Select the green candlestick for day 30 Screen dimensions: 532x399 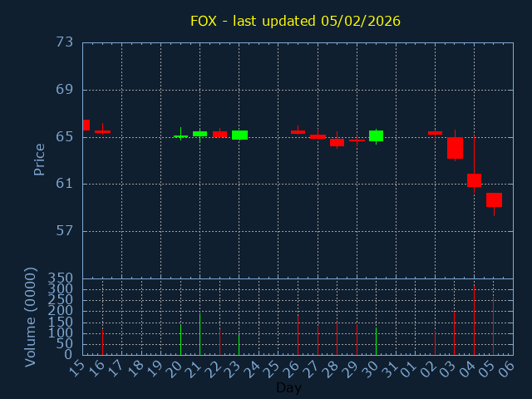(376, 135)
